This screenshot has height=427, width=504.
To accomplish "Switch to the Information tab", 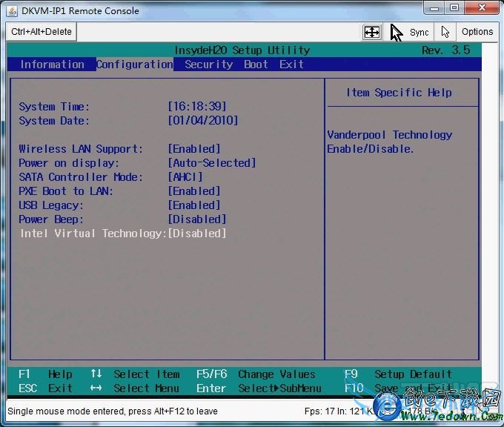I will coord(52,64).
